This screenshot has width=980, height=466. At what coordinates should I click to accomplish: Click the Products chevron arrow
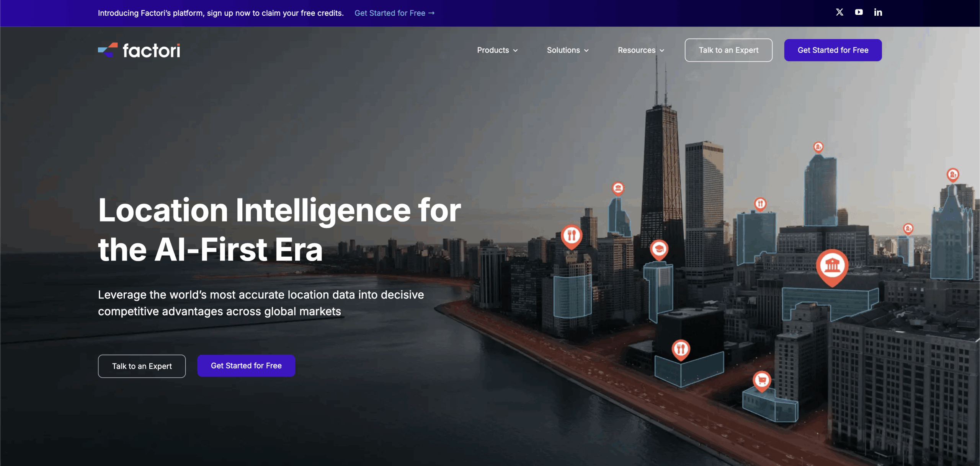point(516,51)
